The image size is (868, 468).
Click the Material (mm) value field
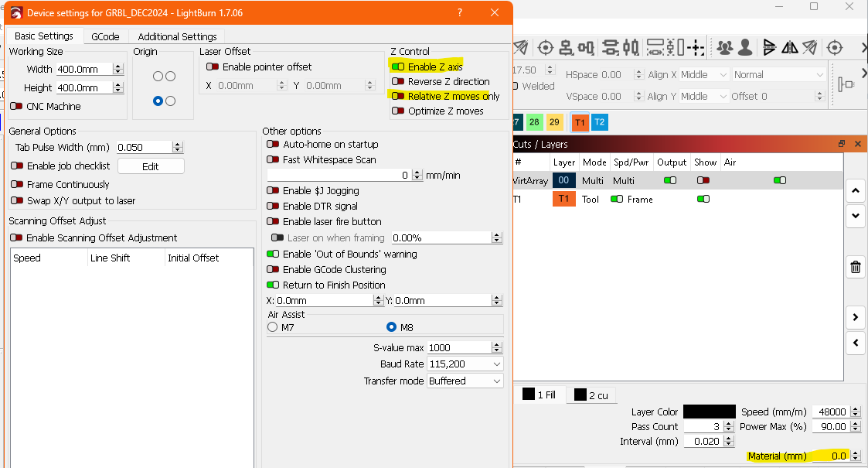[x=830, y=456]
